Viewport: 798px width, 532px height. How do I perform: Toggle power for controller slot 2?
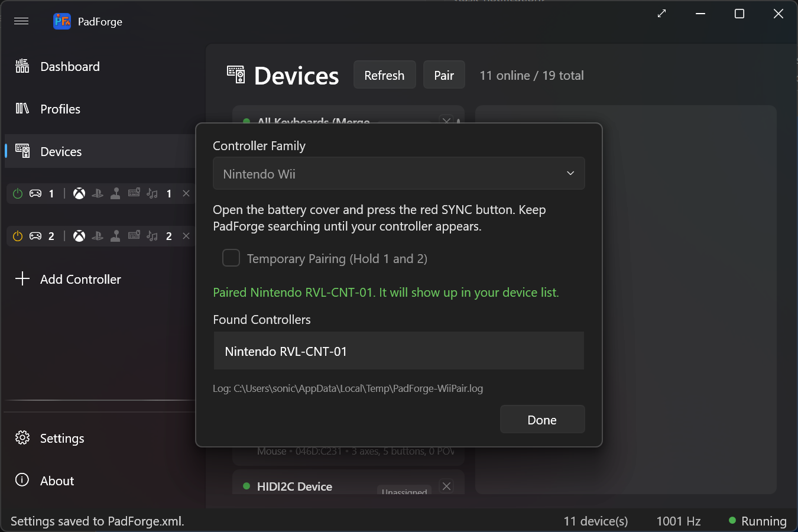click(x=18, y=236)
